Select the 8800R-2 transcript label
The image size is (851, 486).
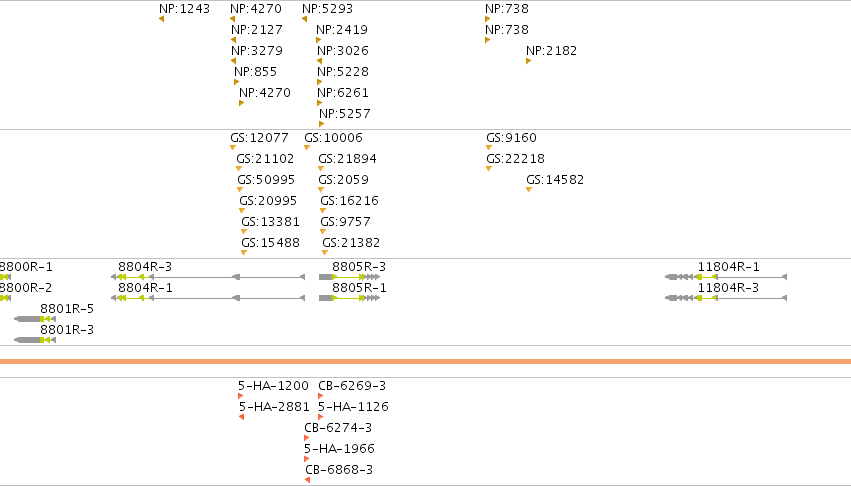pyautogui.click(x=26, y=288)
